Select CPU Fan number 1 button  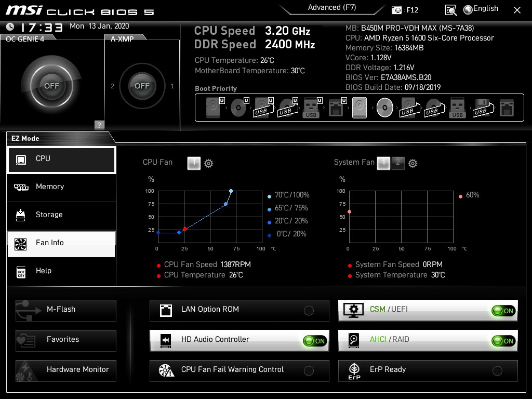[194, 163]
